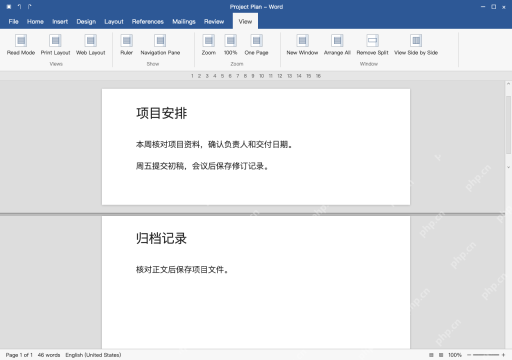Click the scroll down arrow of upper pane
This screenshot has height=360, width=512.
(x=509, y=167)
